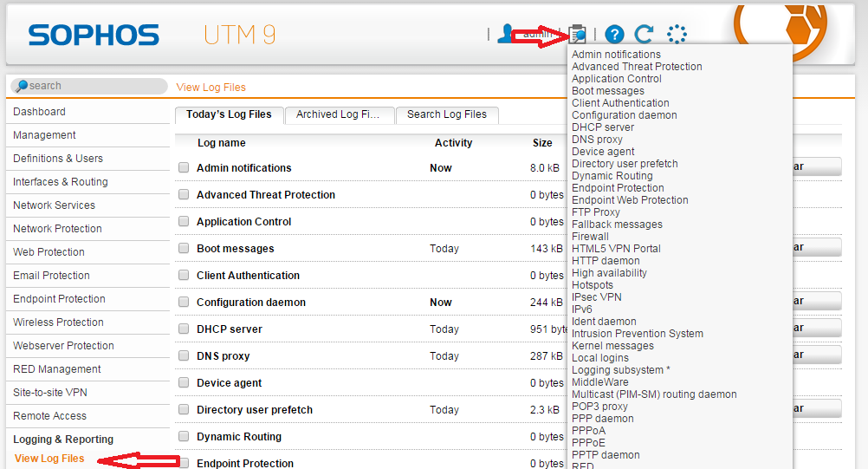
Task: Expand Interfaces & Routing section
Action: click(88, 182)
